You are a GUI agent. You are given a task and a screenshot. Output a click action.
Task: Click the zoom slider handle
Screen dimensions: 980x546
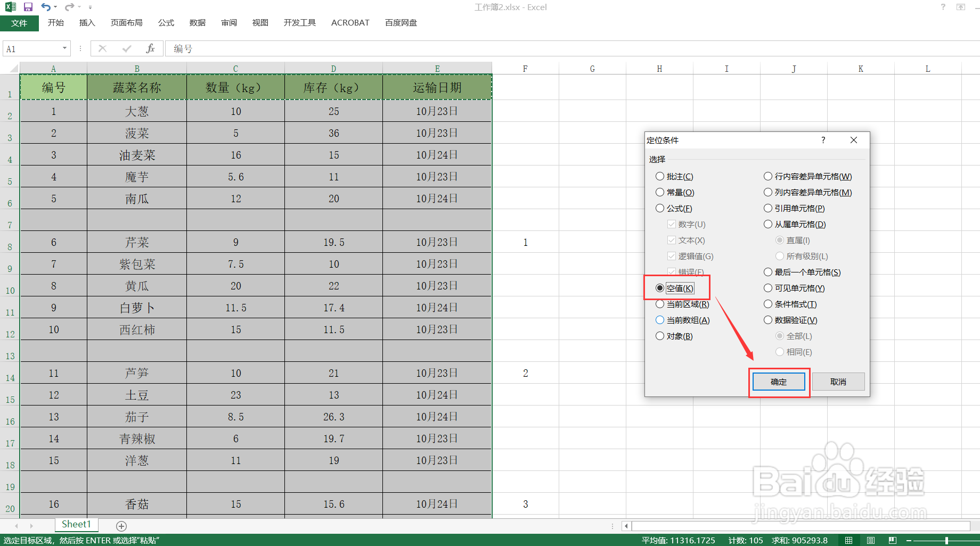coord(946,540)
